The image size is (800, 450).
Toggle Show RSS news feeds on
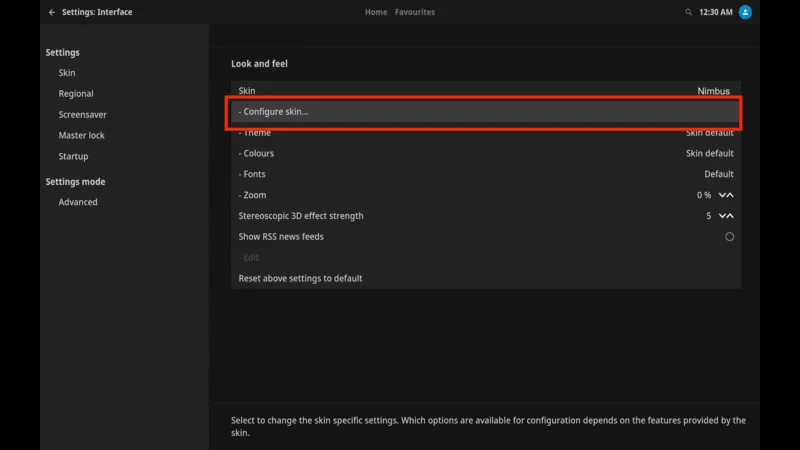[730, 237]
